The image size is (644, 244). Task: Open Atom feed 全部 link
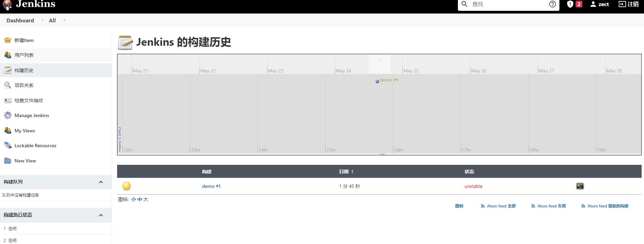click(x=501, y=206)
